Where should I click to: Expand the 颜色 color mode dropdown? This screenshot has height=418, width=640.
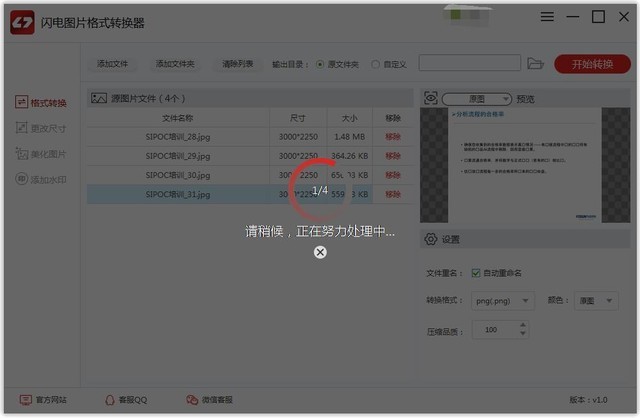coord(596,301)
